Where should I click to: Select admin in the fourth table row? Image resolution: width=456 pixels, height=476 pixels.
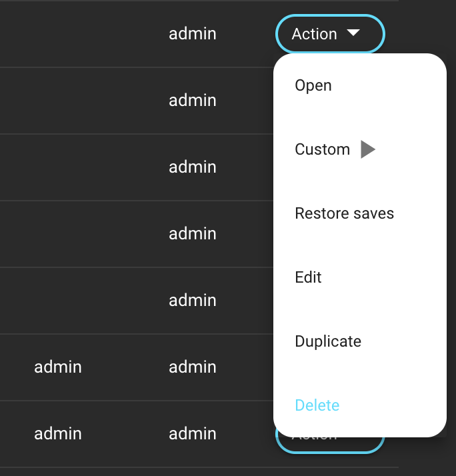pyautogui.click(x=193, y=233)
